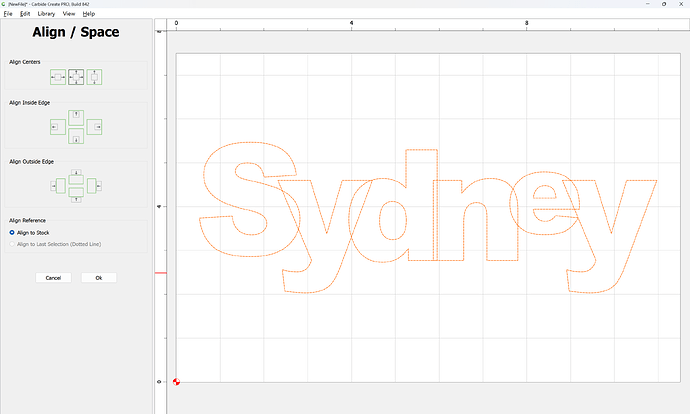Click align centers vertically icon

pos(95,77)
